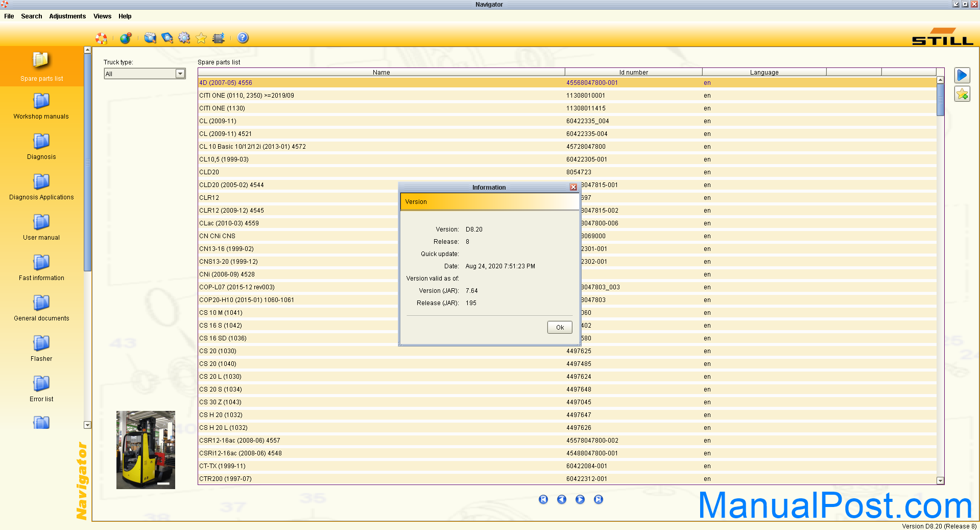Image resolution: width=980 pixels, height=530 pixels.
Task: Select row CS 30 Z (1043)
Action: point(567,402)
